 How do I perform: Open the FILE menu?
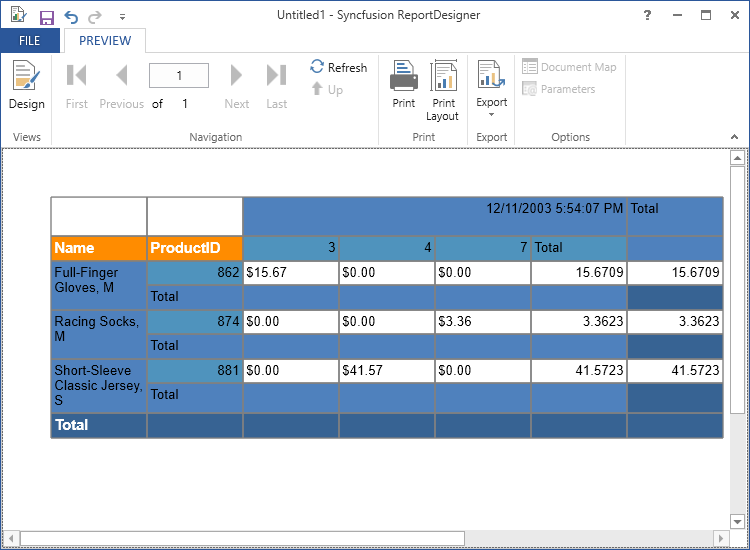[30, 41]
